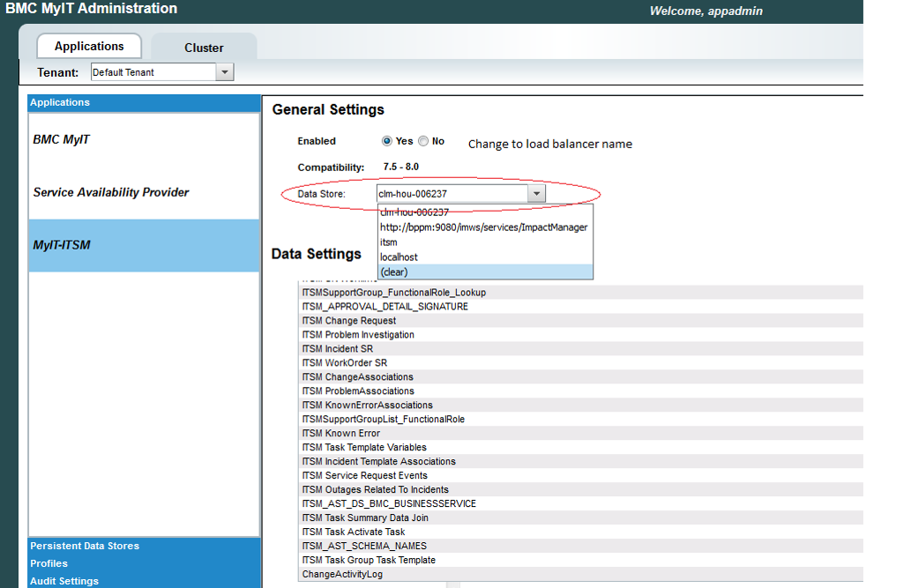Open Profiles section

coord(144,563)
